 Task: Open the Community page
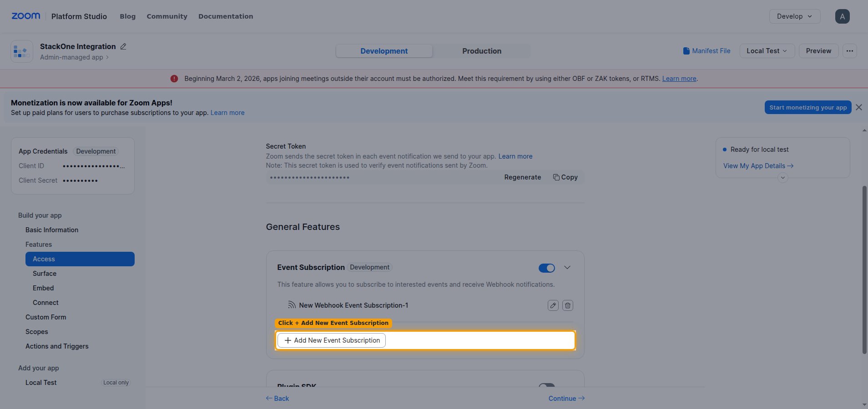click(x=167, y=16)
